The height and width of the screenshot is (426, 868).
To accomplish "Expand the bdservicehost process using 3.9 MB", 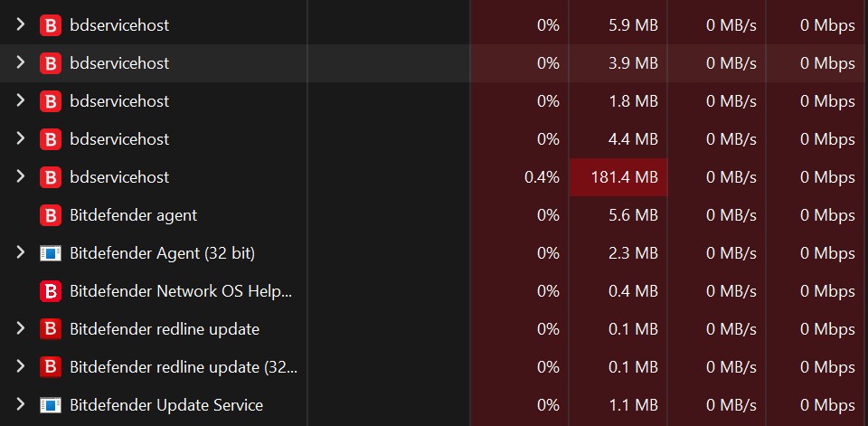I will pos(21,62).
